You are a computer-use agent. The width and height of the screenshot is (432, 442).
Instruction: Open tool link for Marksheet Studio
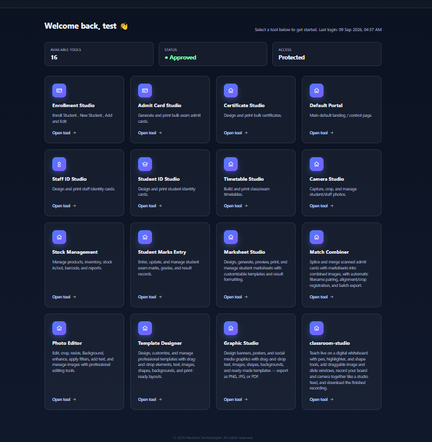pos(236,297)
